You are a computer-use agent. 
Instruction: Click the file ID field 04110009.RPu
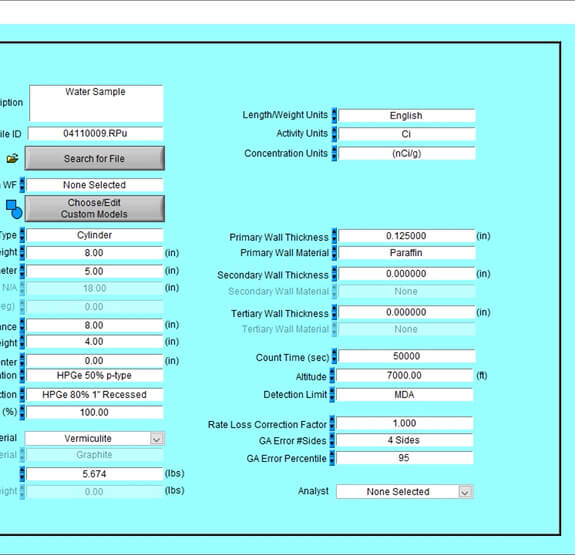95,133
